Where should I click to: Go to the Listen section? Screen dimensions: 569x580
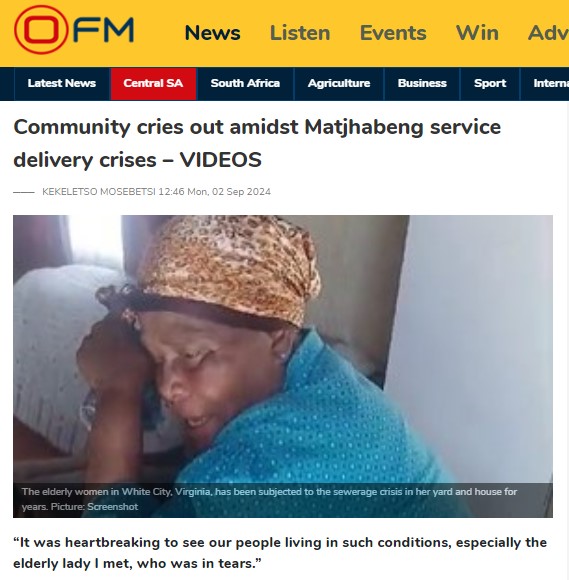300,33
